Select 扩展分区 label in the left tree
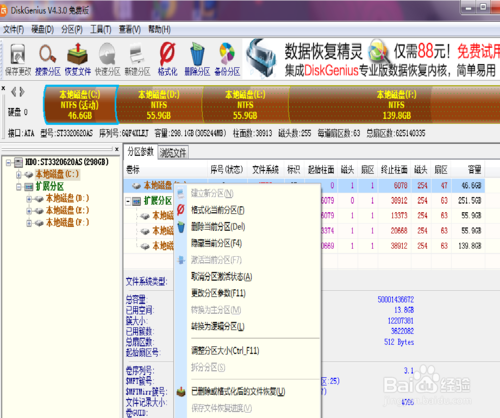Screen dimensions: 500x418 tap(50, 186)
